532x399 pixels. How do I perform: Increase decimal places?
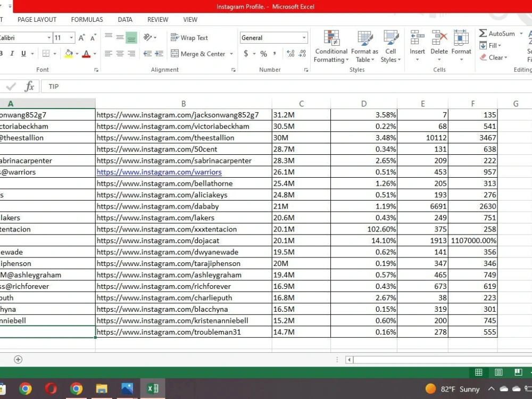pos(290,54)
